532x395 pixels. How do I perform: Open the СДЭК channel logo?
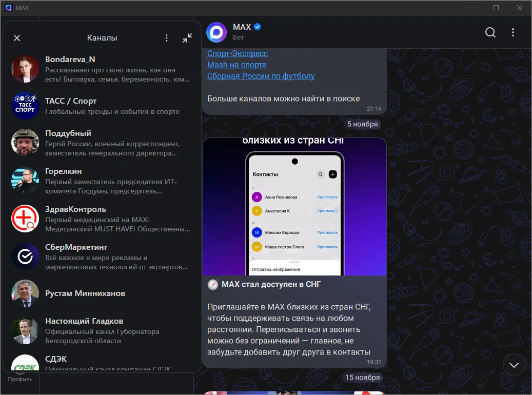pyautogui.click(x=25, y=363)
